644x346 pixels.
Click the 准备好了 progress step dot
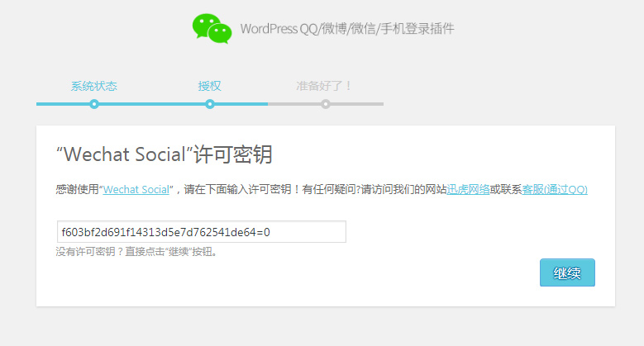pos(326,104)
